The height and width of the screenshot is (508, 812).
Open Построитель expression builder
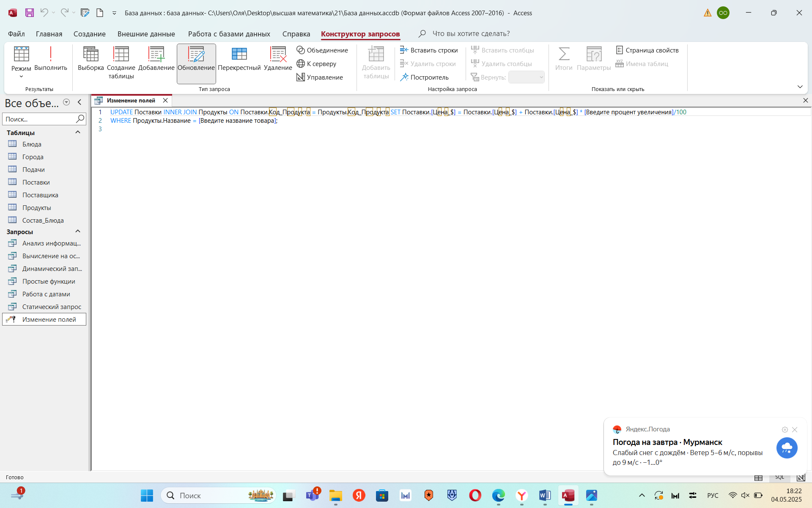click(424, 77)
